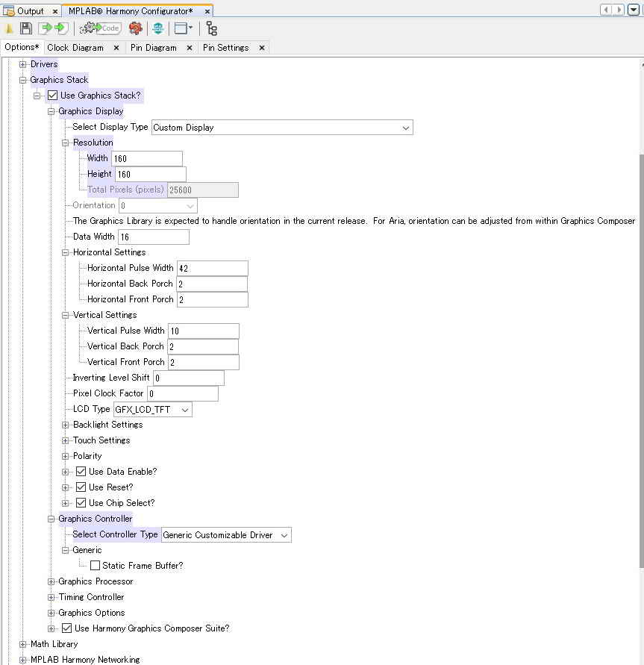Collapse the Graphics Stack node
644x665 pixels.
(x=23, y=80)
